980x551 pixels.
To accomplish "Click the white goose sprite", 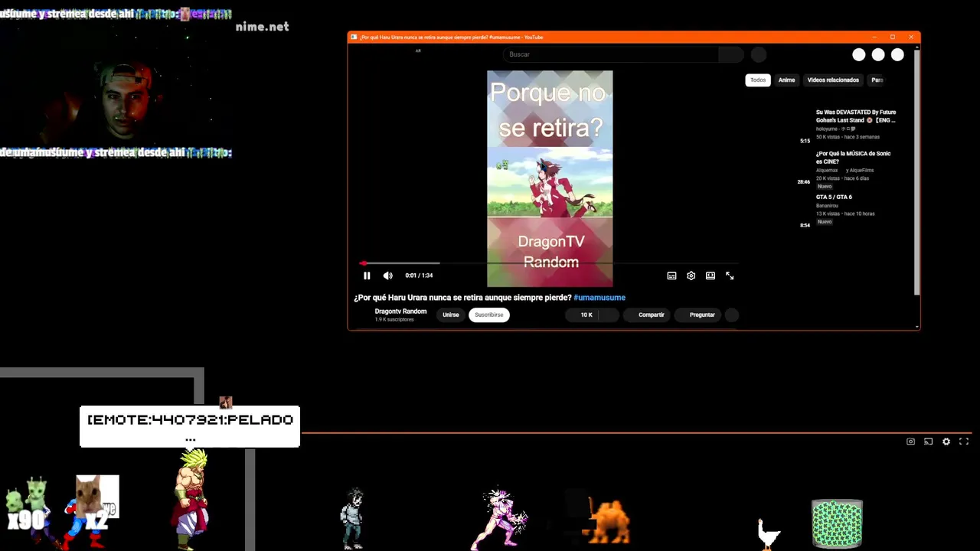I will [768, 533].
